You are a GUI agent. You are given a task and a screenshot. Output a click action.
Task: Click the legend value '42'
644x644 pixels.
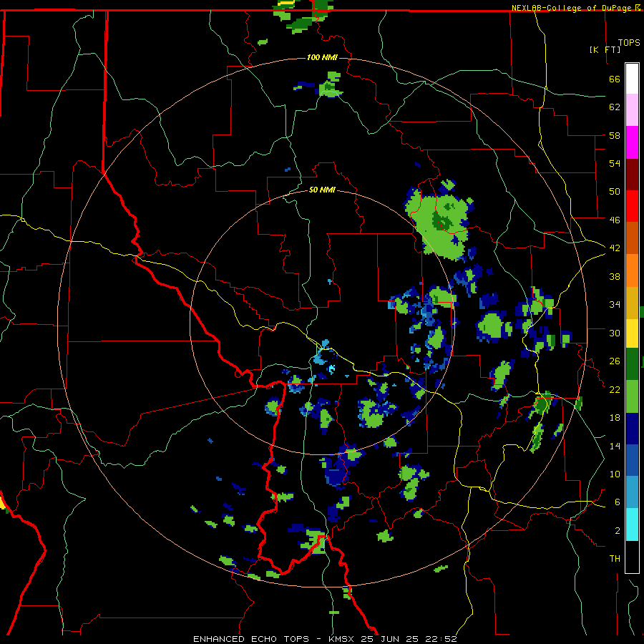615,248
